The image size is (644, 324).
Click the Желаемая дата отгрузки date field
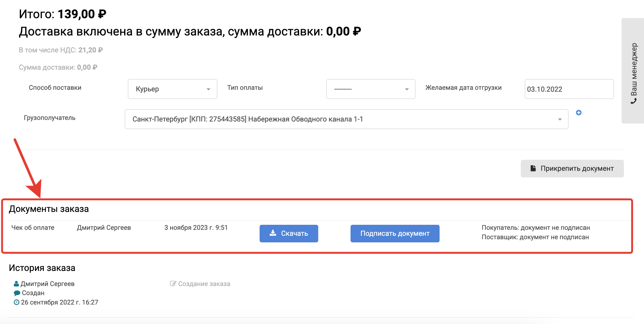tap(569, 89)
